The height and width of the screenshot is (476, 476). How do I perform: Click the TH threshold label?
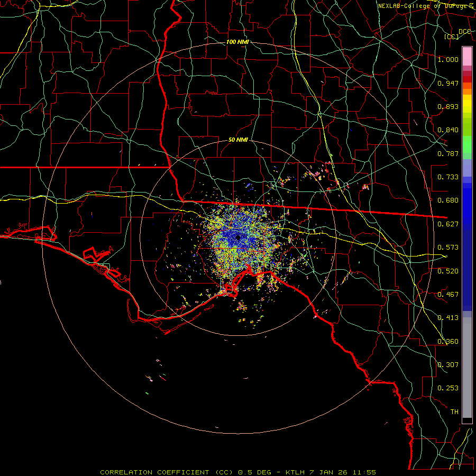point(454,412)
